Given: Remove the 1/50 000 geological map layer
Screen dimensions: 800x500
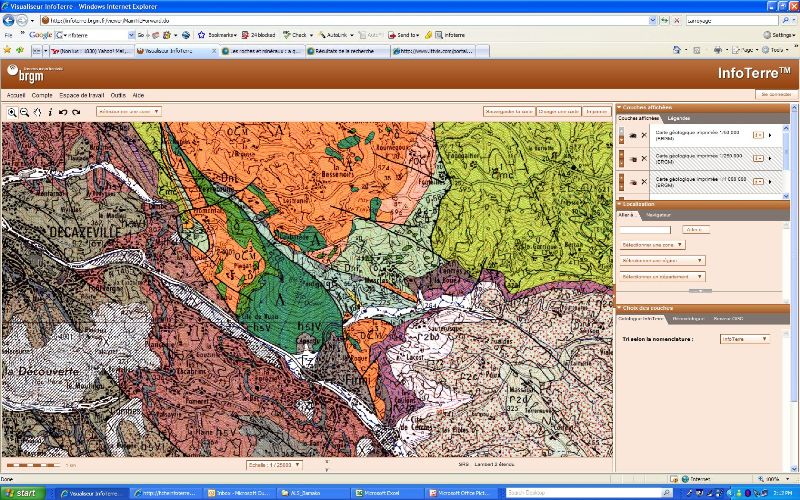Looking at the screenshot, I should click(644, 134).
